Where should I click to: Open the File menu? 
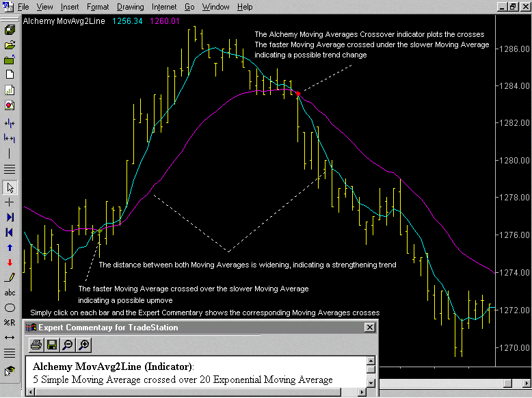point(23,7)
